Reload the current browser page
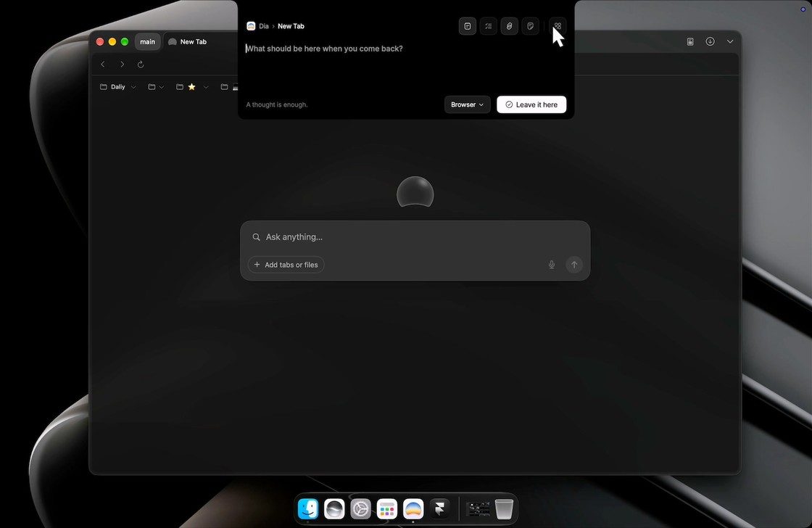This screenshot has height=528, width=812. pos(141,65)
